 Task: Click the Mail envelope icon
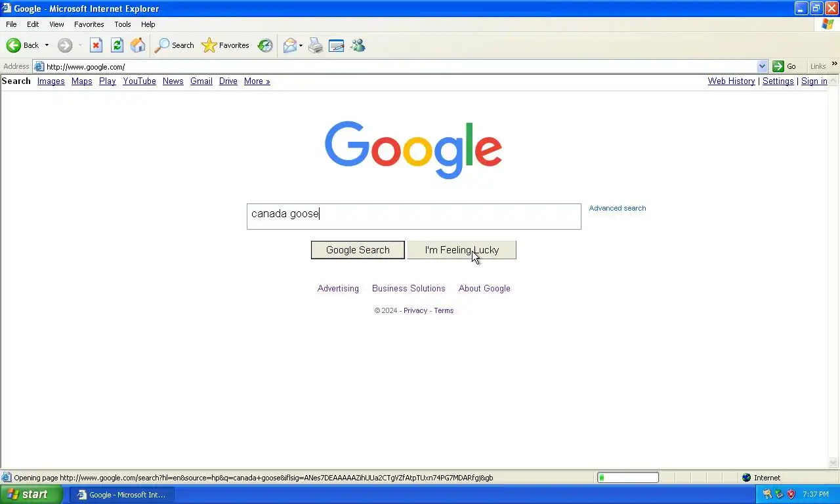click(x=289, y=45)
